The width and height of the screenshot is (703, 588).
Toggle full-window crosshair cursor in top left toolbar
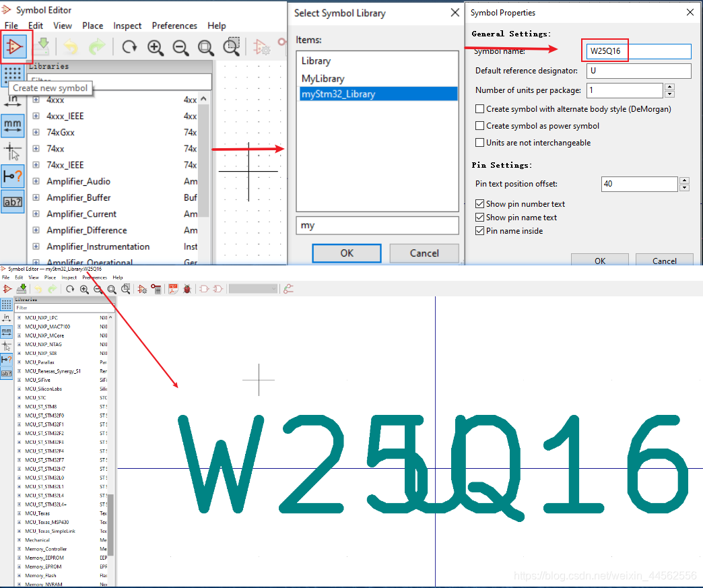click(13, 151)
